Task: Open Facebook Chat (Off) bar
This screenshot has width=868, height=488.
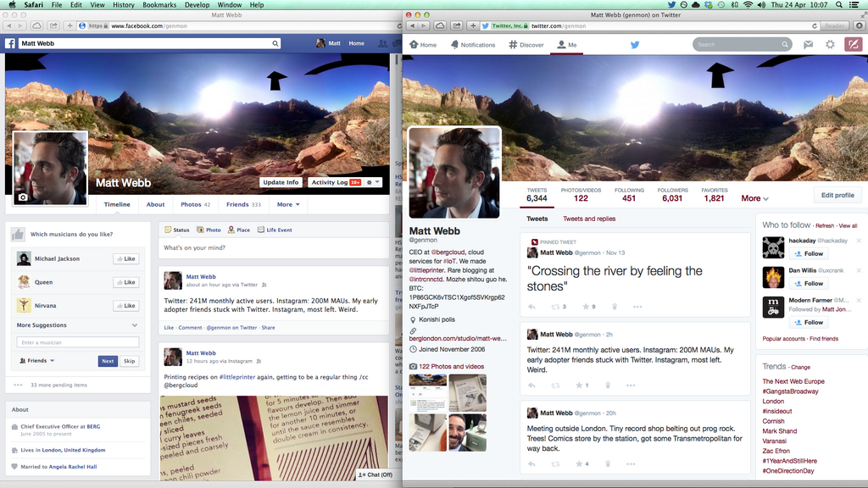Action: coord(376,474)
